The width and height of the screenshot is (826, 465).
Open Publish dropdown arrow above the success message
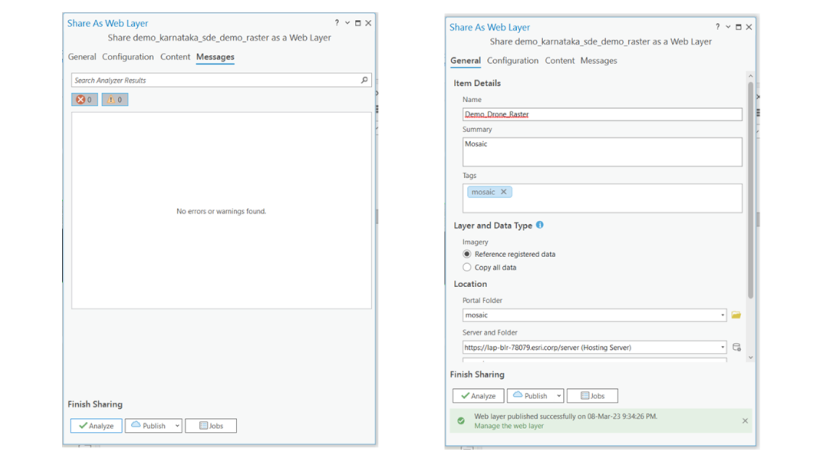click(559, 396)
